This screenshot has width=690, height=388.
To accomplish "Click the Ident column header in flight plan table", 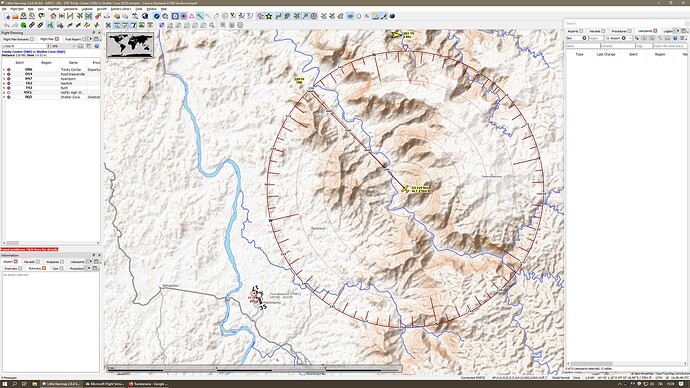I will 19,63.
